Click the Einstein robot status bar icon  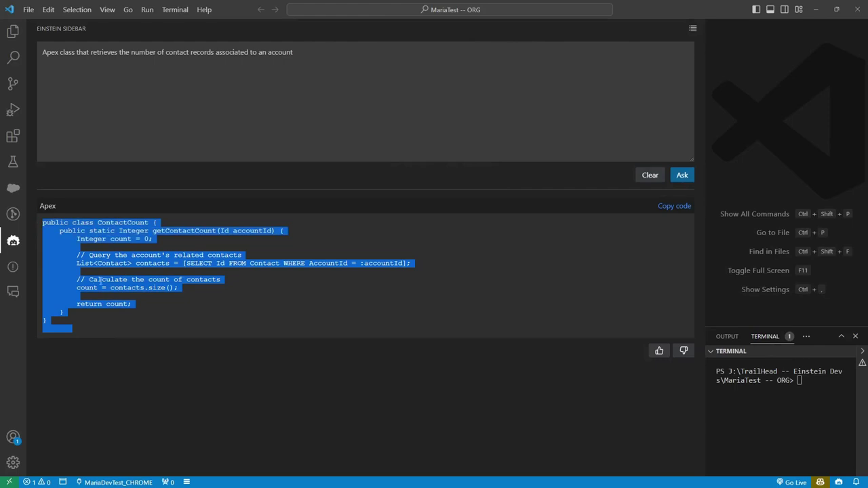coord(821,482)
